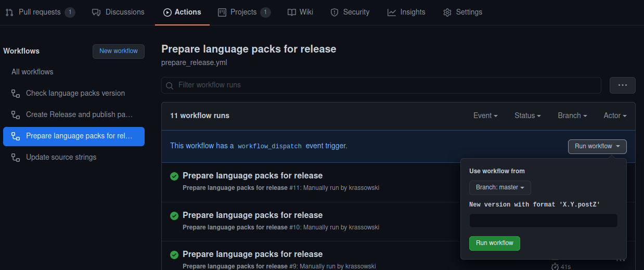Expand the Actor filter dropdown
Screen dimensions: 644x270
[x=615, y=115]
